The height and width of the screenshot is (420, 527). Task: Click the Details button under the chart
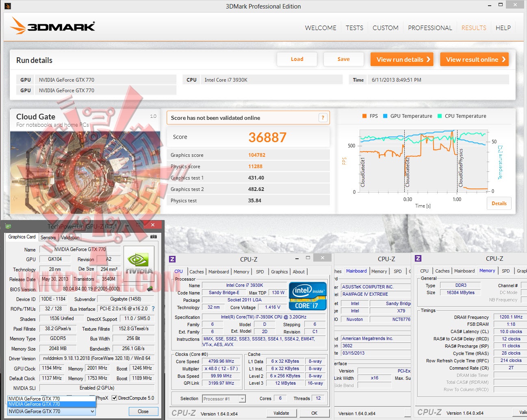coord(499,204)
